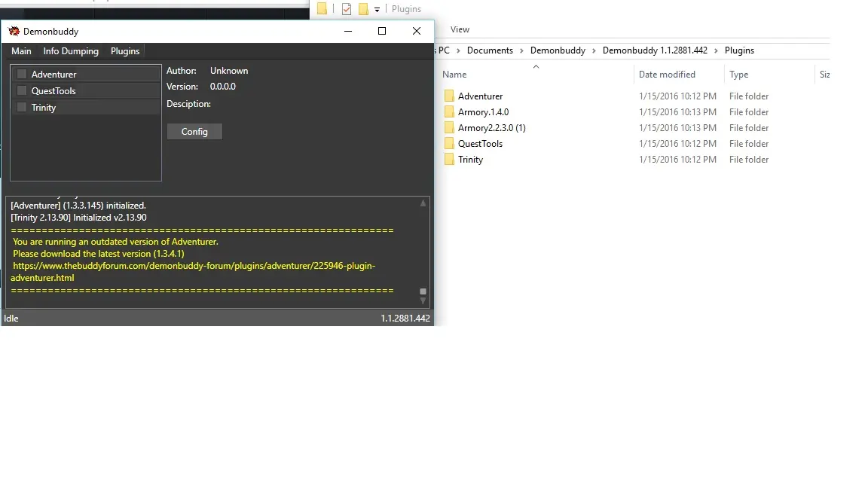Open the QuestTools folder icon

coord(449,144)
